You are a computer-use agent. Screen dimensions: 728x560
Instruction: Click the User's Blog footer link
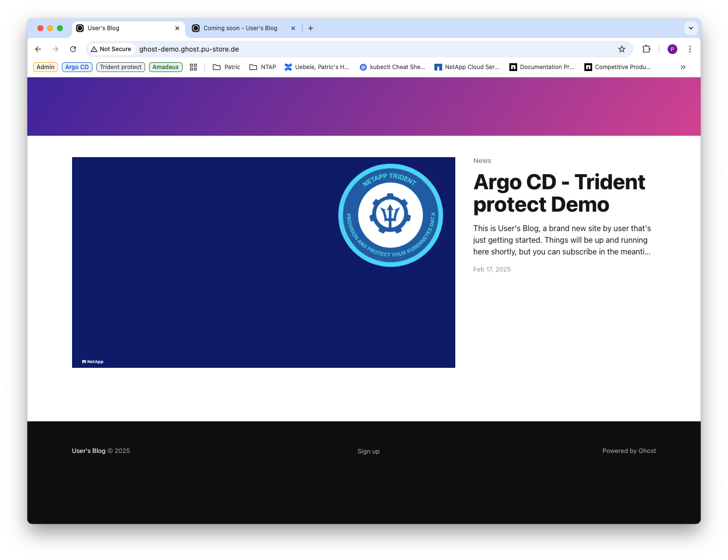click(89, 451)
